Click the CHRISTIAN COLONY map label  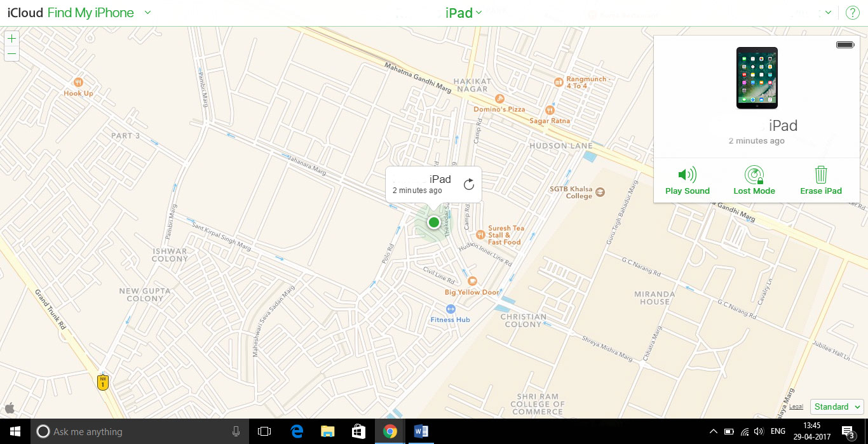pos(524,320)
